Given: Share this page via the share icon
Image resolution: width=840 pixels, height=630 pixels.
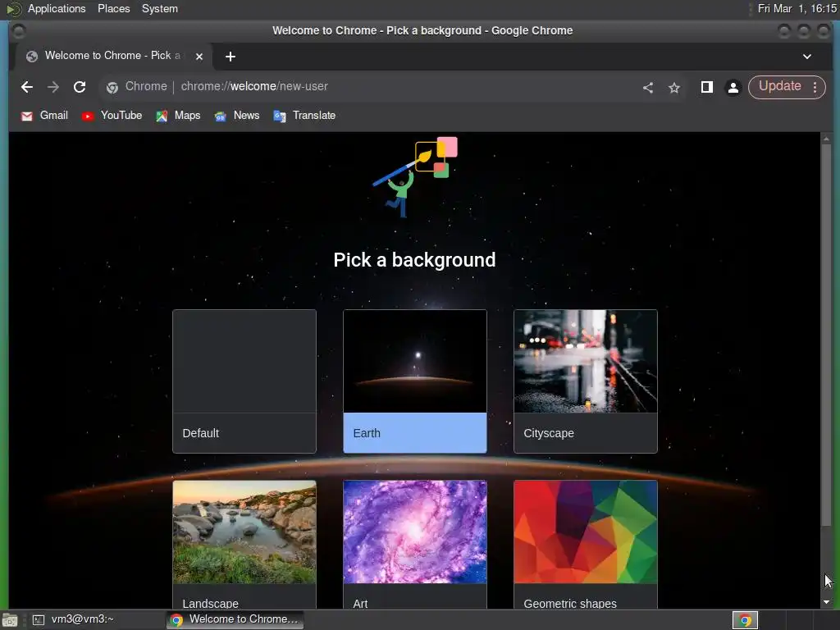Looking at the screenshot, I should click(x=648, y=87).
